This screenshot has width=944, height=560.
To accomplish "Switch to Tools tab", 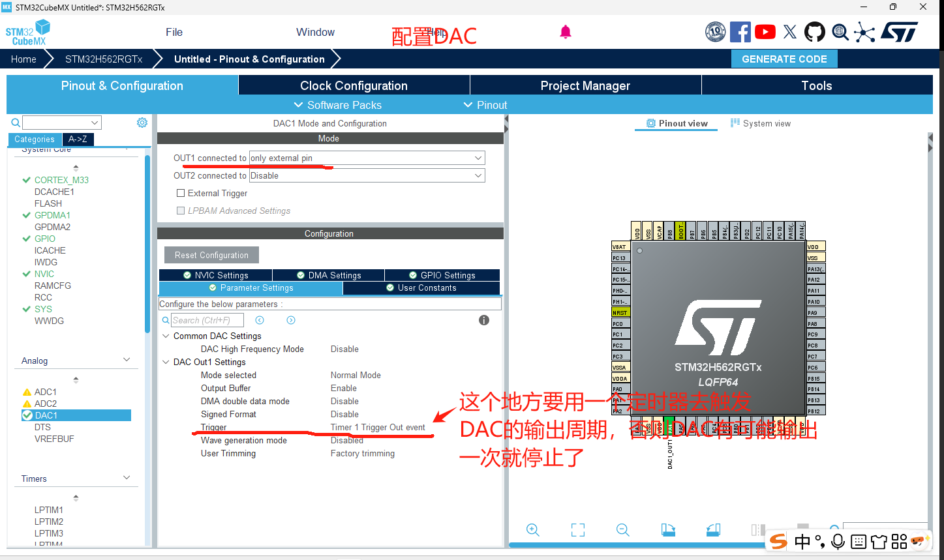I will [x=817, y=85].
